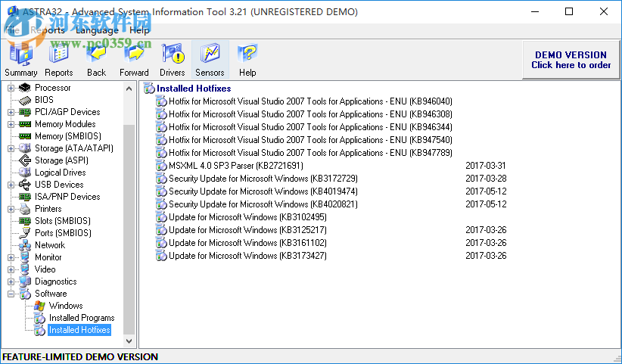The width and height of the screenshot is (622, 364).
Task: Click the PCI/AGP Devices card icon
Action: coord(25,112)
